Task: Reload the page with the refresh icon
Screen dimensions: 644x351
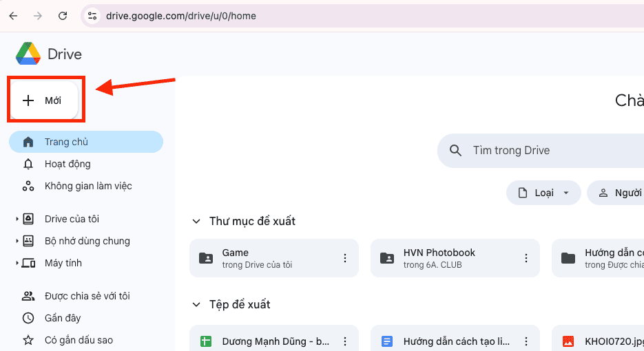Action: coord(63,16)
